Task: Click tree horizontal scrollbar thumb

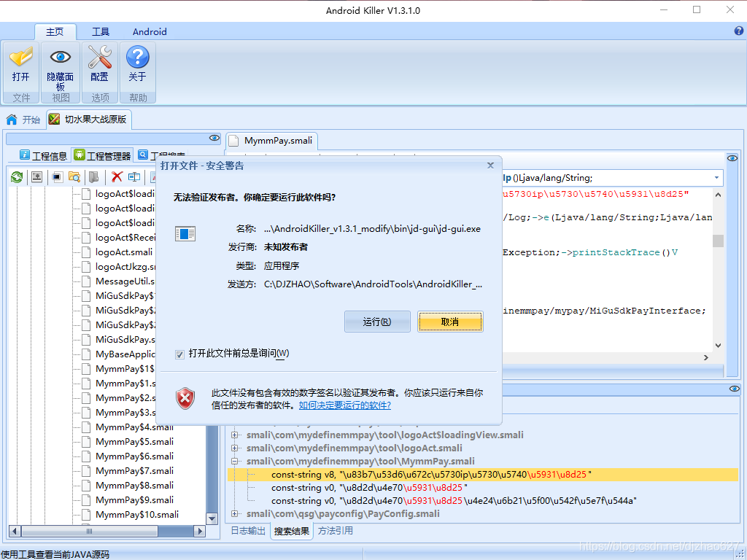Action: [x=90, y=531]
